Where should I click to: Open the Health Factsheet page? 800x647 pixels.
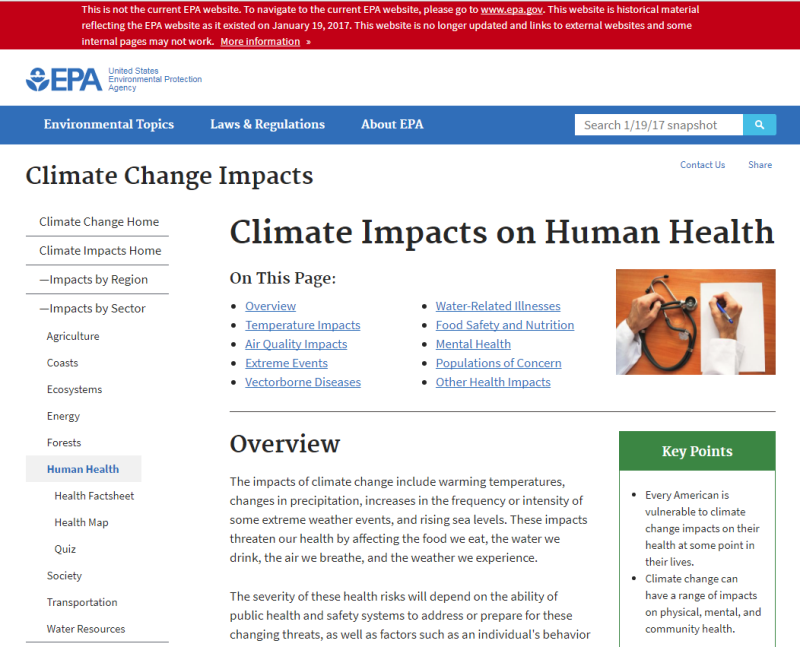[94, 495]
